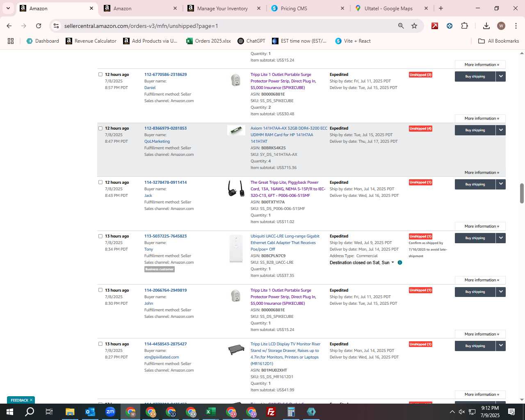View site information icon in address bar
This screenshot has width=525, height=420.
pos(56,26)
